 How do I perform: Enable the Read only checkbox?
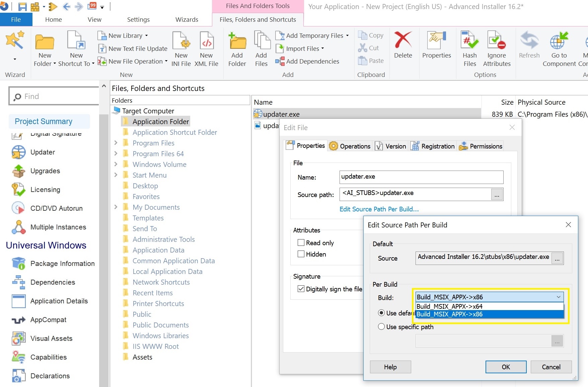click(301, 243)
